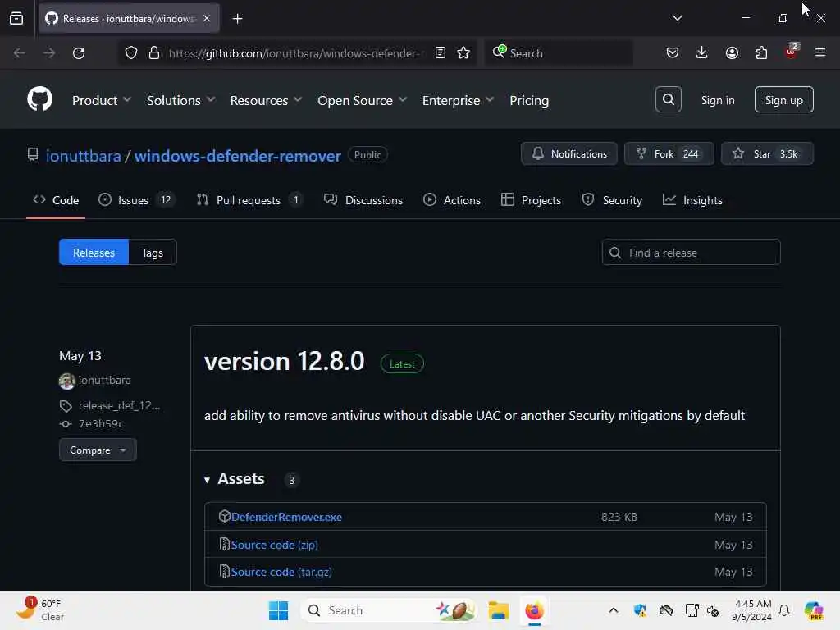This screenshot has height=630, width=840.
Task: Click the ionuttbara avatar image
Action: click(67, 381)
